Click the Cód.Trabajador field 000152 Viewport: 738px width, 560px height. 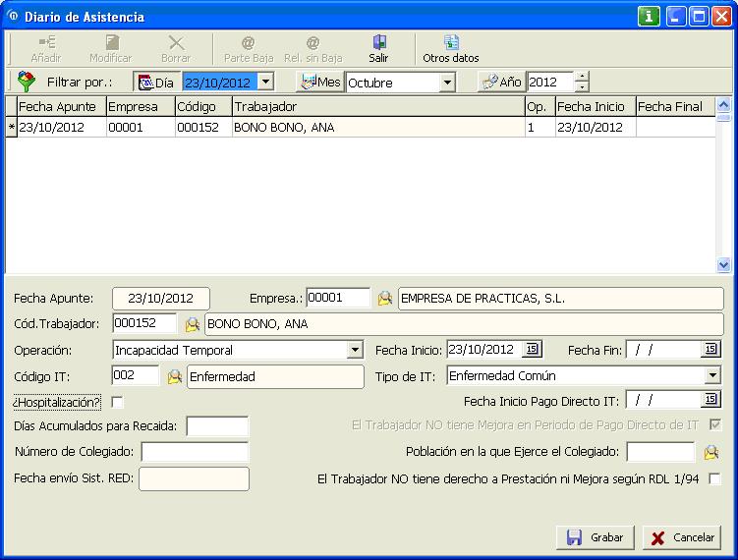coord(144,323)
